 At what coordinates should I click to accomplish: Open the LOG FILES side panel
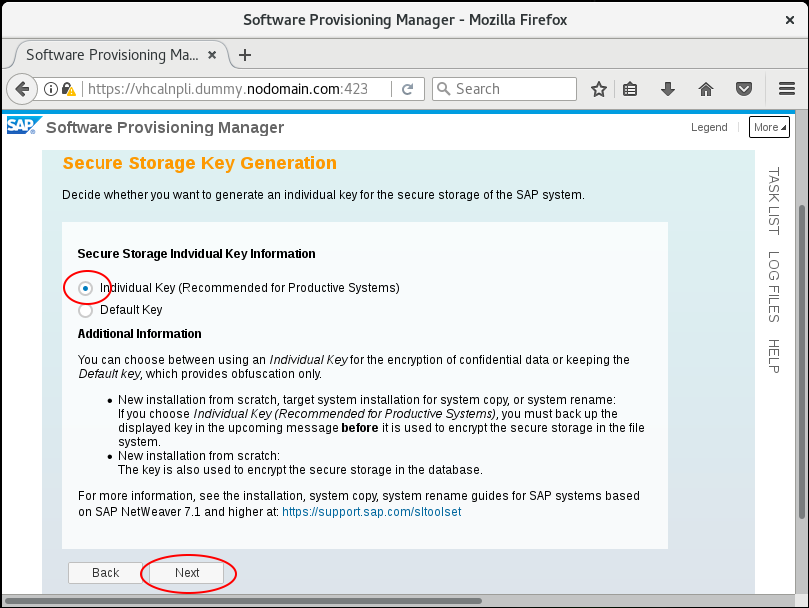coord(773,286)
